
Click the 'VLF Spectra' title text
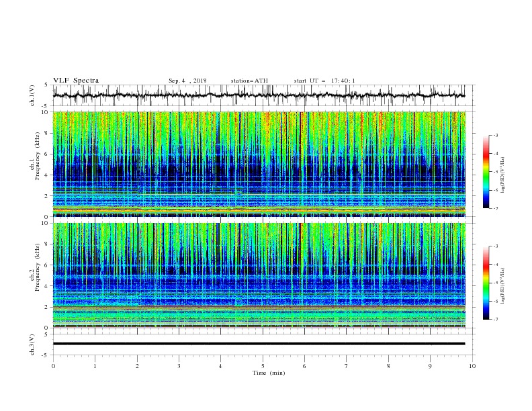76,81
